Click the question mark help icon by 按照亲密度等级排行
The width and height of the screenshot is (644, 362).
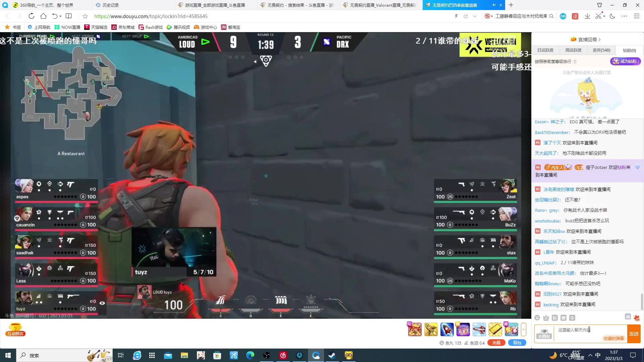click(x=575, y=62)
